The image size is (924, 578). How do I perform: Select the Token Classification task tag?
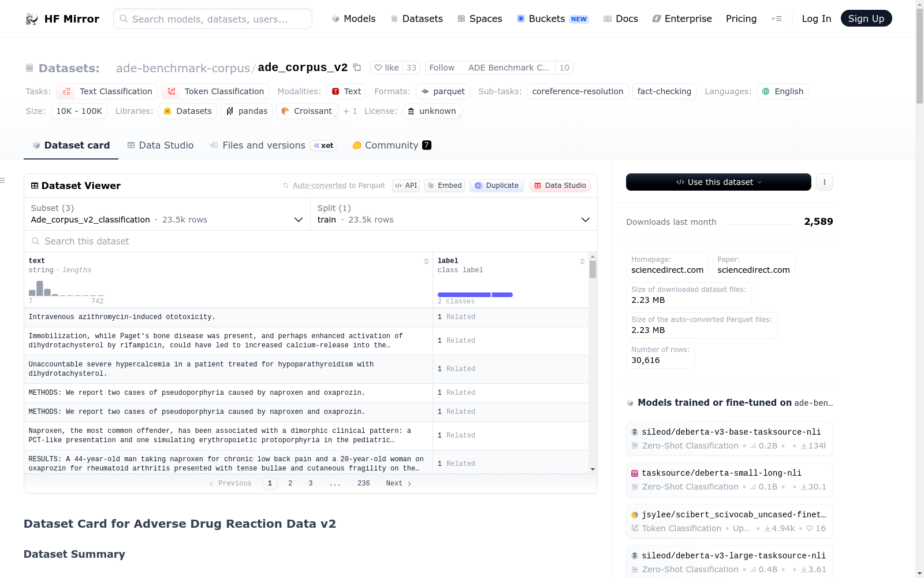click(x=215, y=91)
